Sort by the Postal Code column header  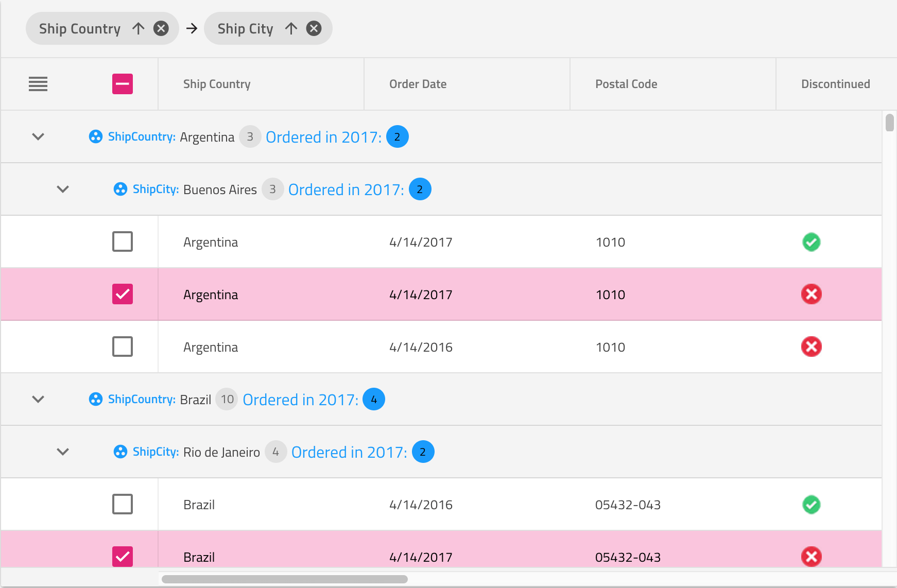(x=626, y=84)
